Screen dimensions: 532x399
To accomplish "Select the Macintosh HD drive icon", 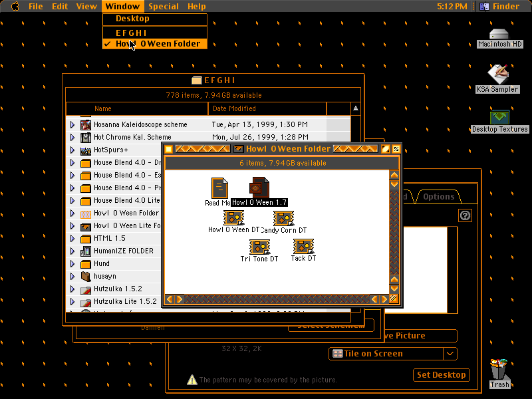I will point(499,34).
